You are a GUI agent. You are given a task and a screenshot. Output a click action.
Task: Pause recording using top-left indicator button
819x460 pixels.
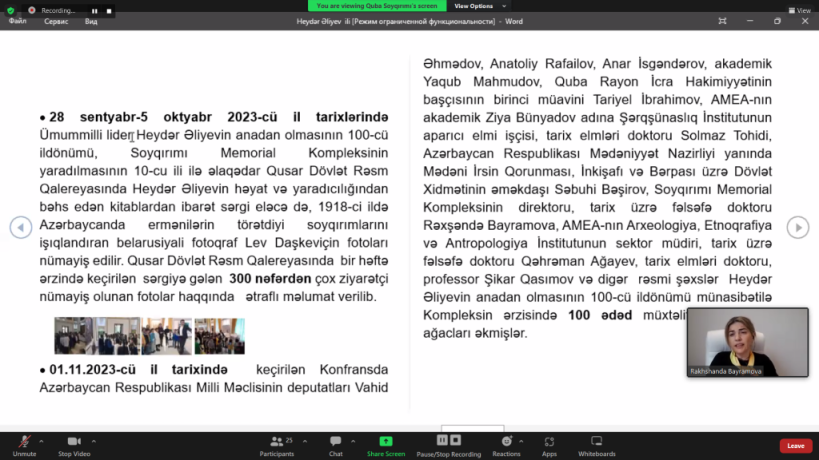coord(95,10)
